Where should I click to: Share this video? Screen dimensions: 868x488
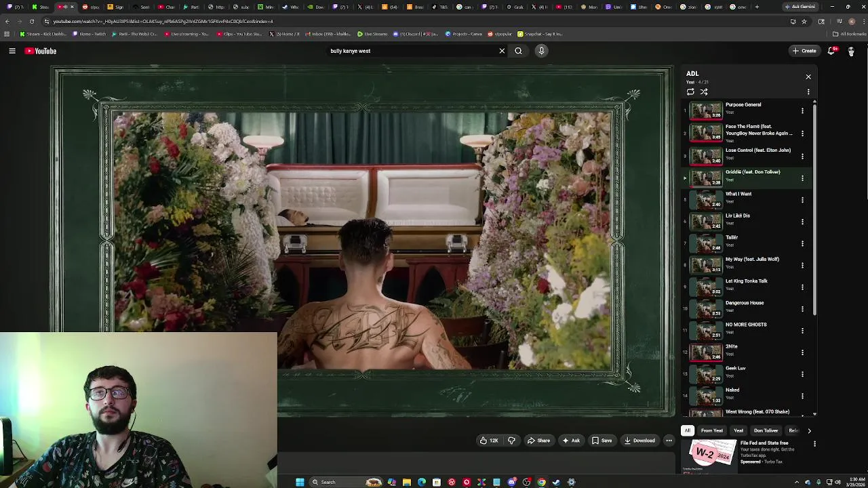pyautogui.click(x=538, y=441)
